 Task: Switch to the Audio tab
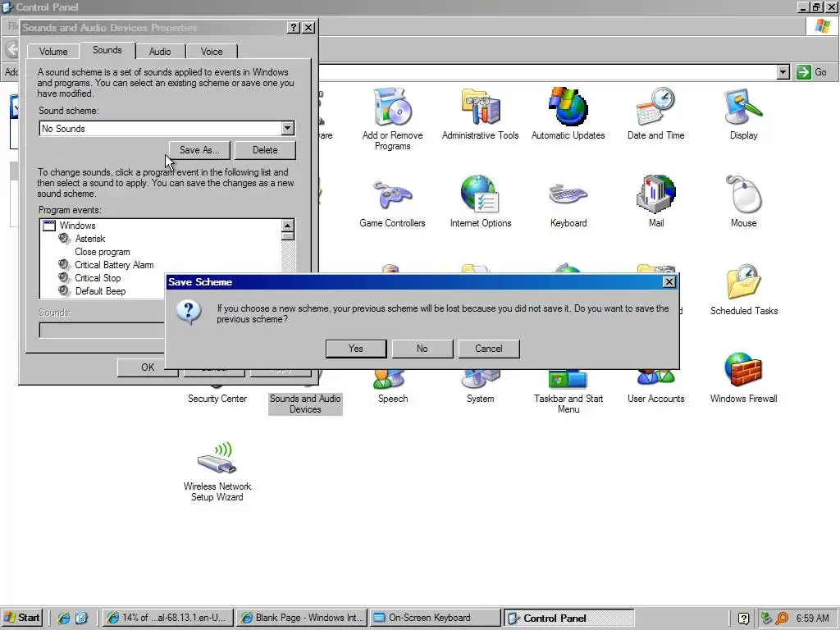pos(160,52)
